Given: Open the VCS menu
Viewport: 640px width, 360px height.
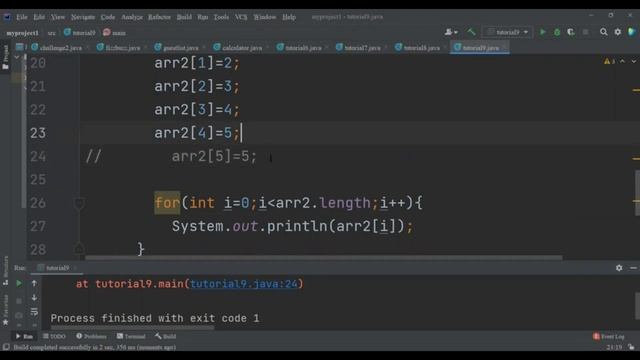Looking at the screenshot, I should (x=241, y=17).
